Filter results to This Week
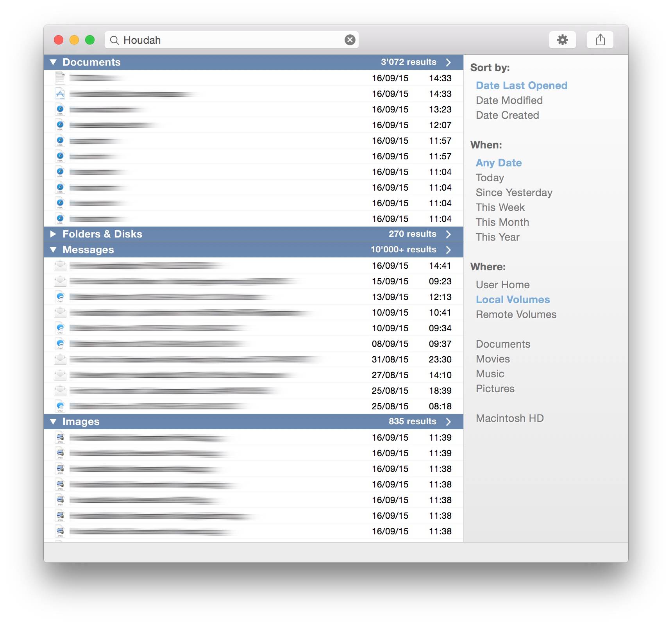 [x=500, y=207]
